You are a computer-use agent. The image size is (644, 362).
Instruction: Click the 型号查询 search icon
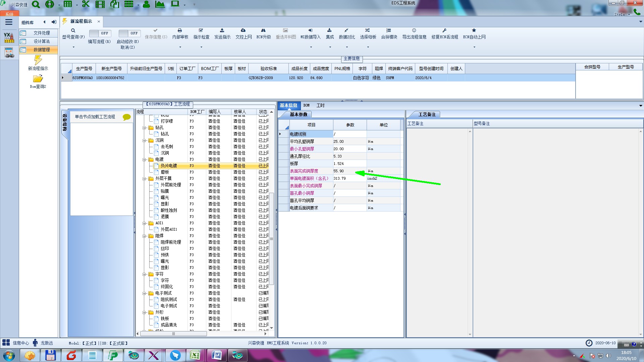pyautogui.click(x=73, y=31)
